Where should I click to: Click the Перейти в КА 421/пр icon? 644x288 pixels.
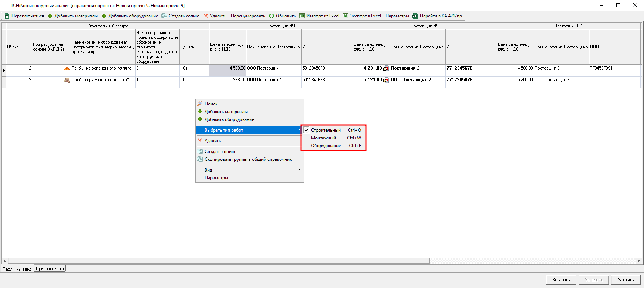click(x=415, y=16)
